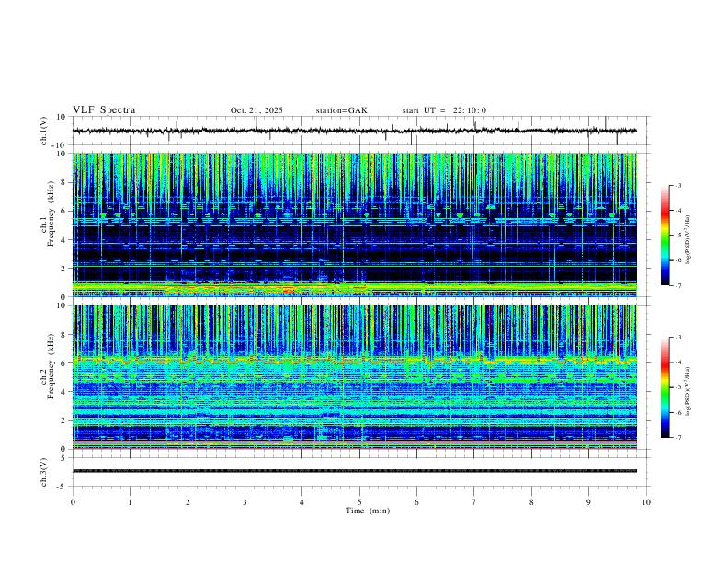
Task: Click the "-5" tick on ch.1 colour bar
Action: 677,236
